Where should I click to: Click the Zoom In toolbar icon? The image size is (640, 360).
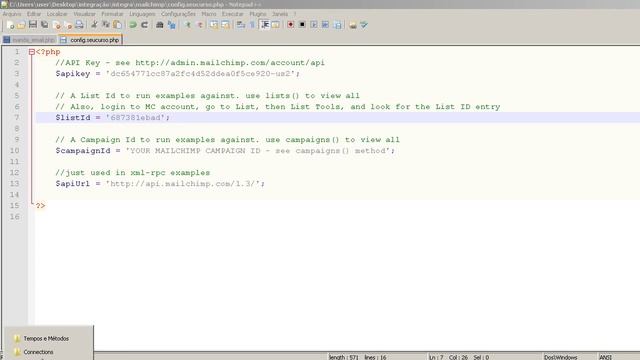point(188,25)
